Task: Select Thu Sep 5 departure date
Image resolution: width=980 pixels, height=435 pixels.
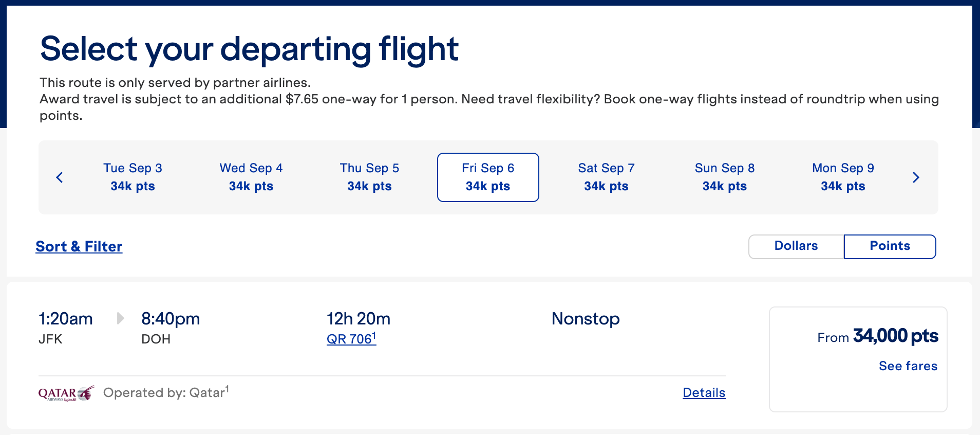Action: 369,177
